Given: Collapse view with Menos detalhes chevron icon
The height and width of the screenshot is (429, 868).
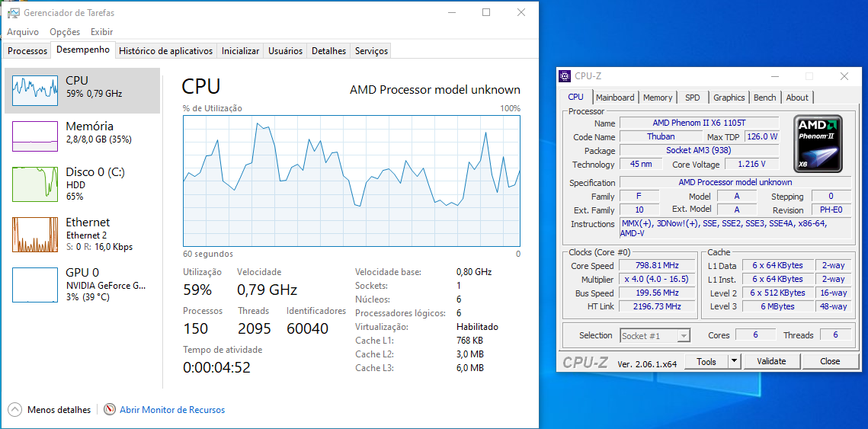Looking at the screenshot, I should (15, 410).
